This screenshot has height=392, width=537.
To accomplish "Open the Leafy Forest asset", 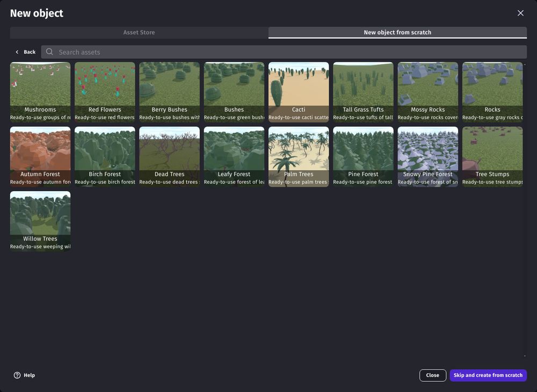I will click(234, 157).
